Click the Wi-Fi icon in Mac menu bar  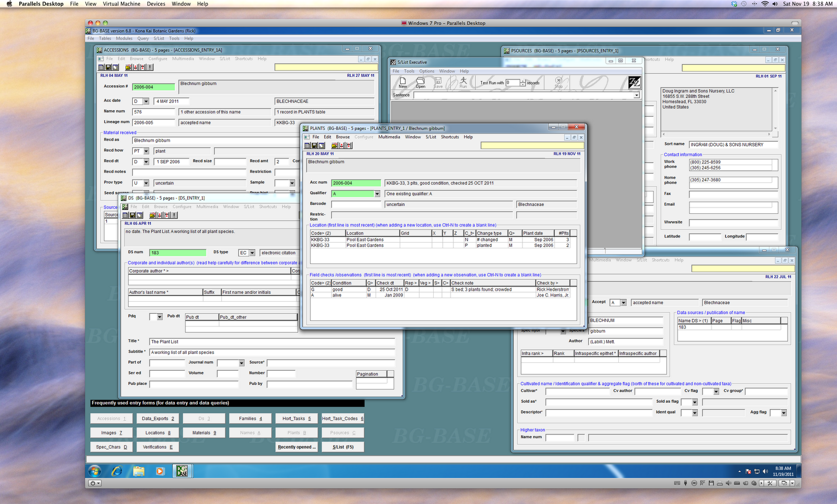click(x=765, y=4)
